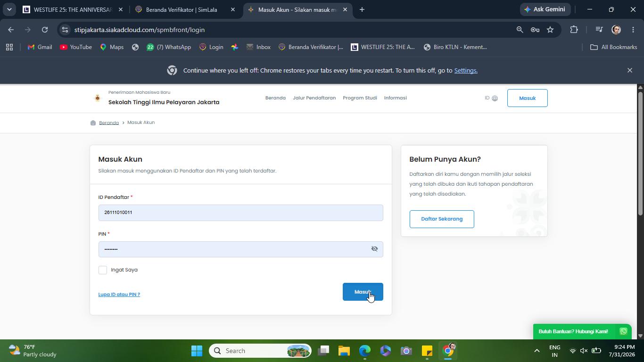644x362 pixels.
Task: Click the home icon in breadcrumb
Action: [93, 123]
